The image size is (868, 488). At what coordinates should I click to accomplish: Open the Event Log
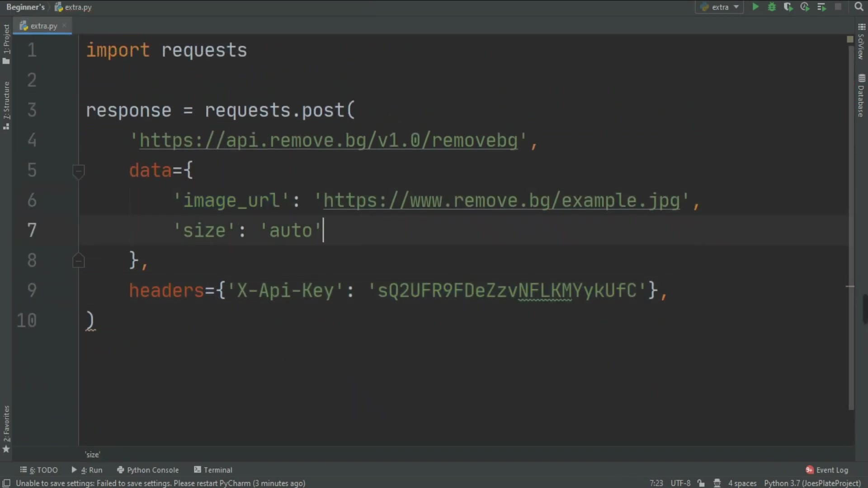[x=827, y=470]
